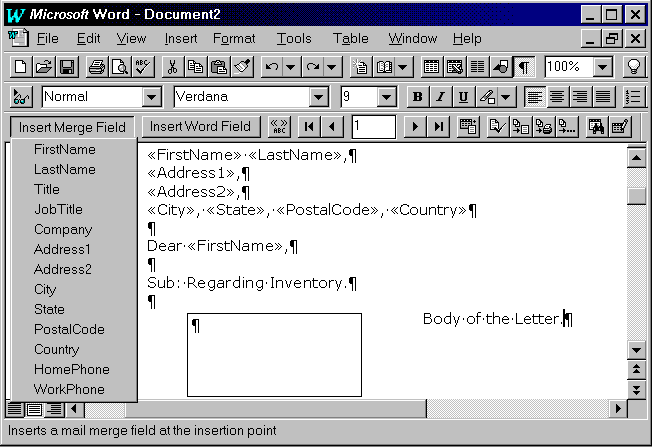Open the Edit menu
The width and height of the screenshot is (652, 447).
click(x=88, y=38)
